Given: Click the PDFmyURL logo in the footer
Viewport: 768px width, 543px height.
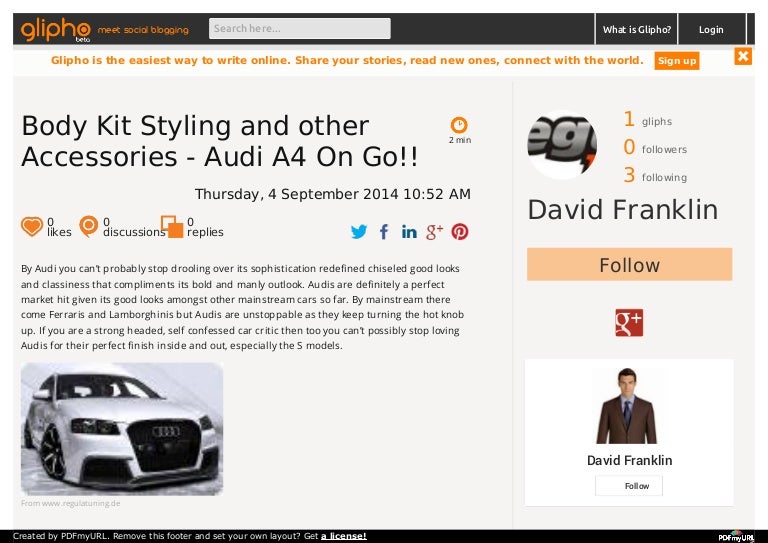Looking at the screenshot, I should [736, 536].
